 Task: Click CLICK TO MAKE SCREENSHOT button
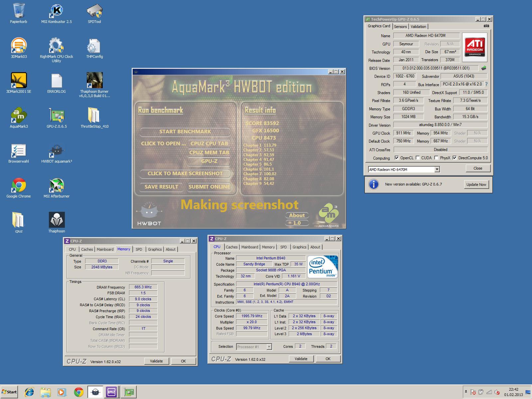(185, 174)
